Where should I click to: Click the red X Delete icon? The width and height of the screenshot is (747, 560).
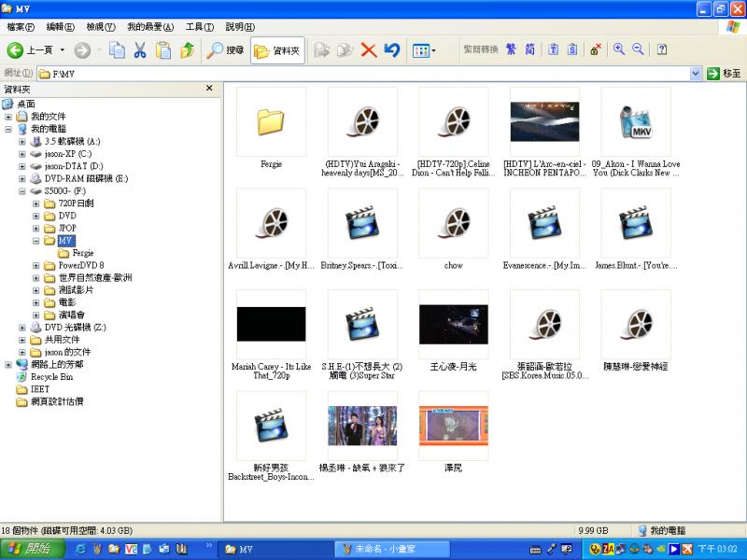[369, 49]
